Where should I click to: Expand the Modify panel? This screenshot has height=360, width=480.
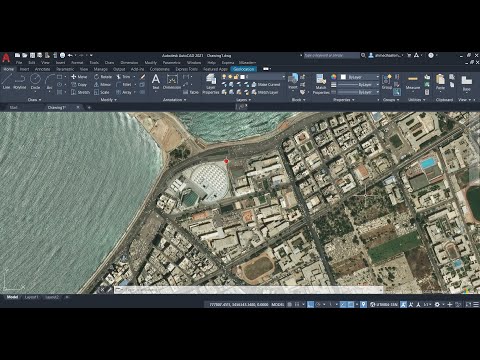tap(109, 100)
